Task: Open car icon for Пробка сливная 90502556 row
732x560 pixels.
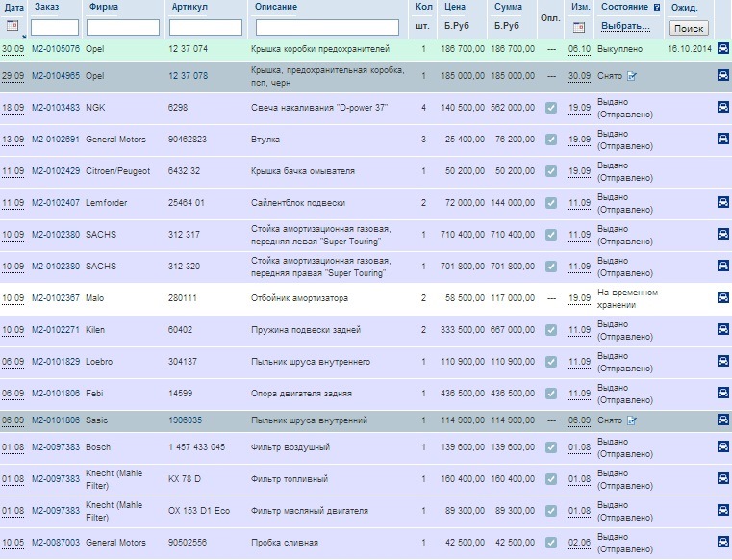Action: click(x=722, y=543)
